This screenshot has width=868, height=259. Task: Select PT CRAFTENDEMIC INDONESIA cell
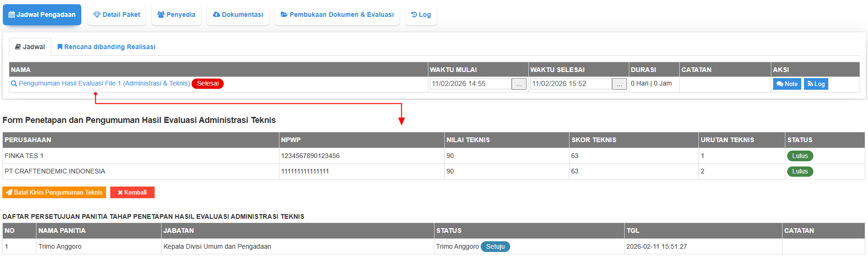coord(141,171)
